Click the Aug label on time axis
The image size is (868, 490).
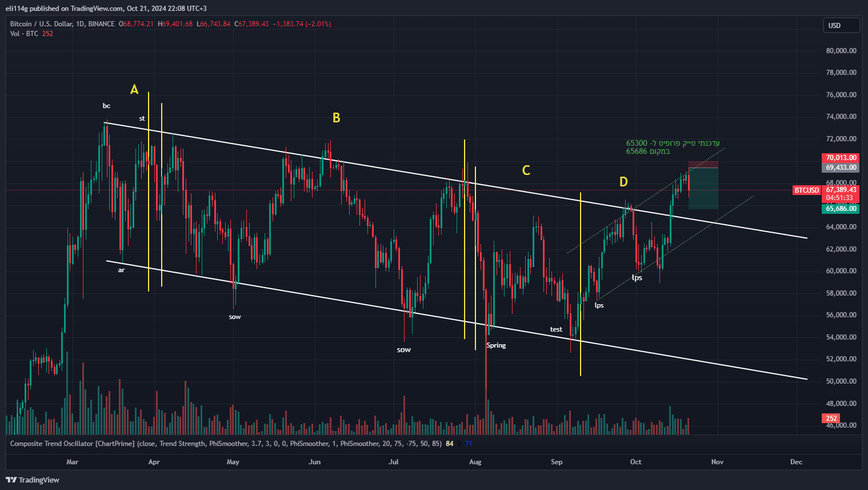[x=475, y=462]
